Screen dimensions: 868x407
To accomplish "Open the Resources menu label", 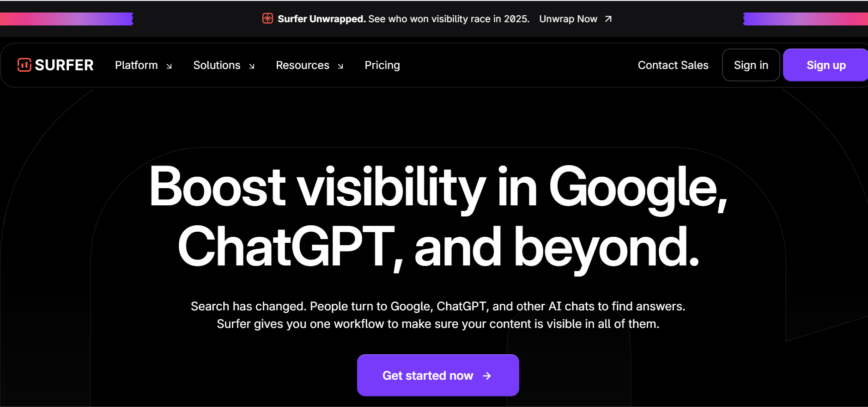I will 303,65.
